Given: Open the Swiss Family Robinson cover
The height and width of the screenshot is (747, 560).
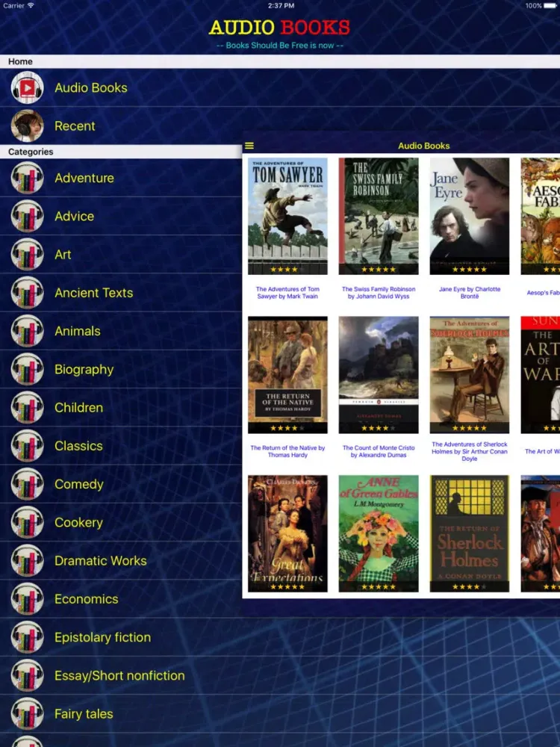Looking at the screenshot, I should coord(379,217).
